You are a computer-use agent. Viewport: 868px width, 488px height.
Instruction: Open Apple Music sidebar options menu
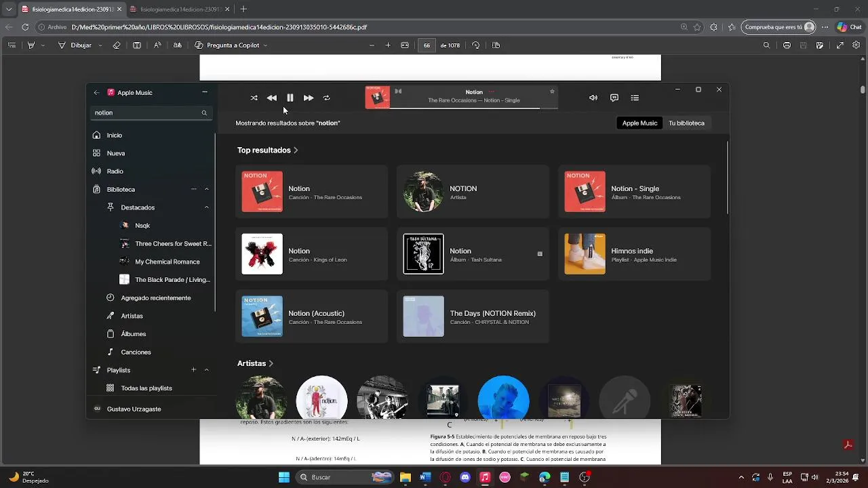coord(205,92)
